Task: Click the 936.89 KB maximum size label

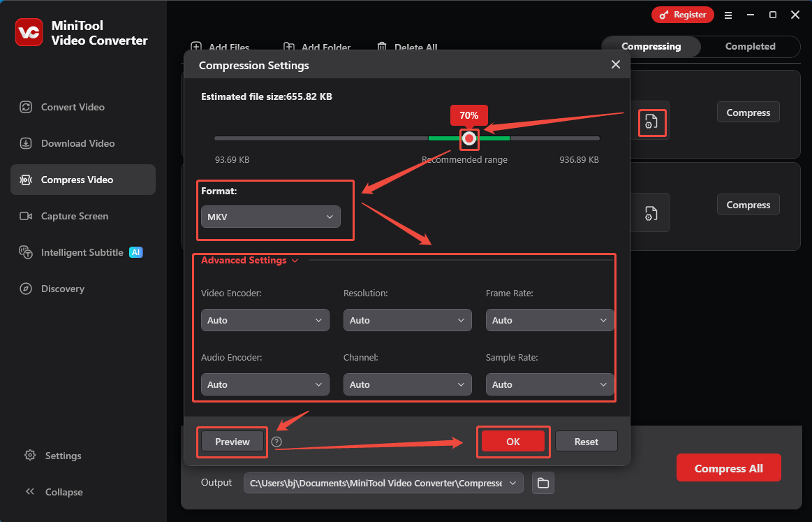Action: (x=579, y=159)
